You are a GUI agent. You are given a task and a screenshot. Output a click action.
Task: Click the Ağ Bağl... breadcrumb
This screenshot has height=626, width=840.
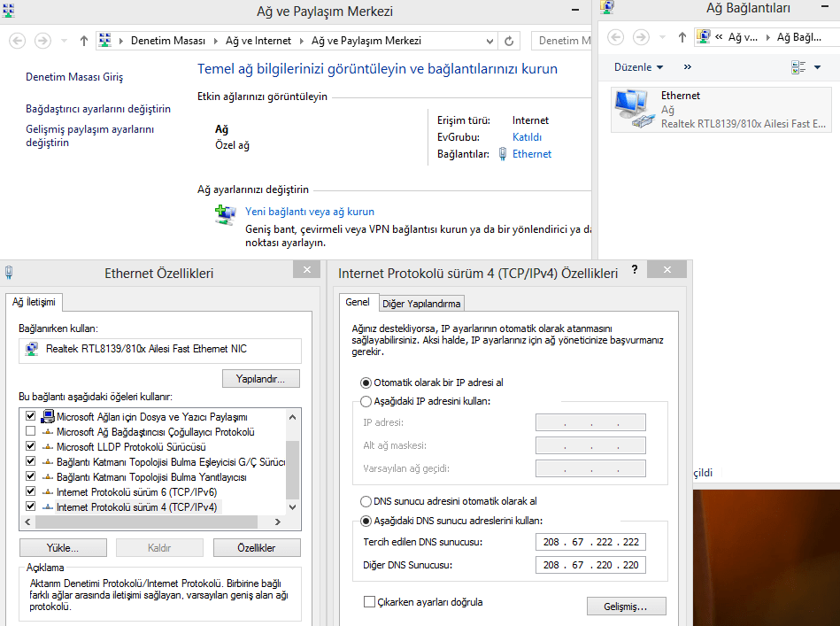pyautogui.click(x=798, y=37)
